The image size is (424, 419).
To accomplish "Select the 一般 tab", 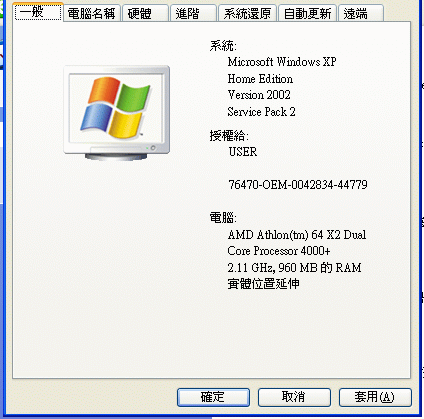I will [39, 12].
